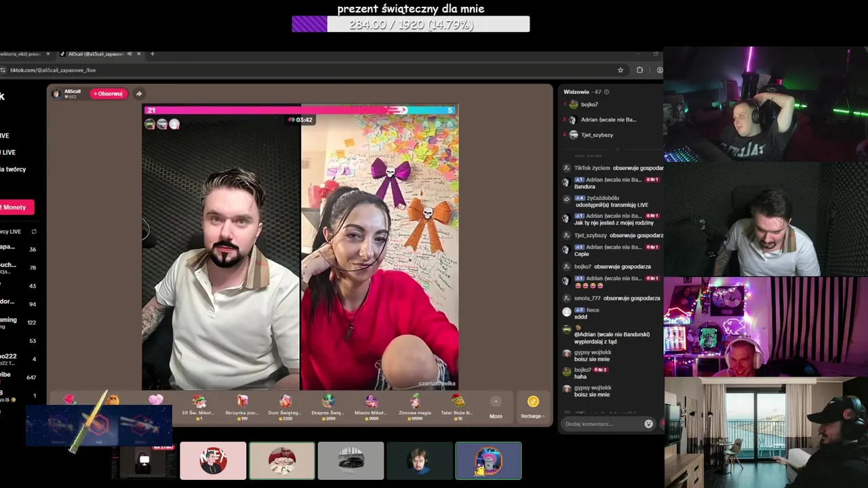Send the pink heart gift
The height and width of the screenshot is (488, 868).
tap(156, 401)
